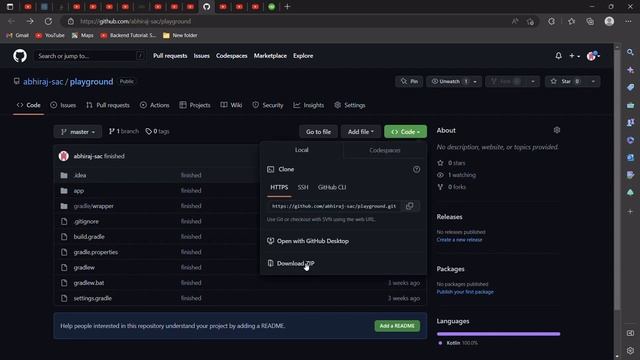Image resolution: width=640 pixels, height=360 pixels.
Task: Open browser settings three-dots menu
Action: tap(628, 21)
